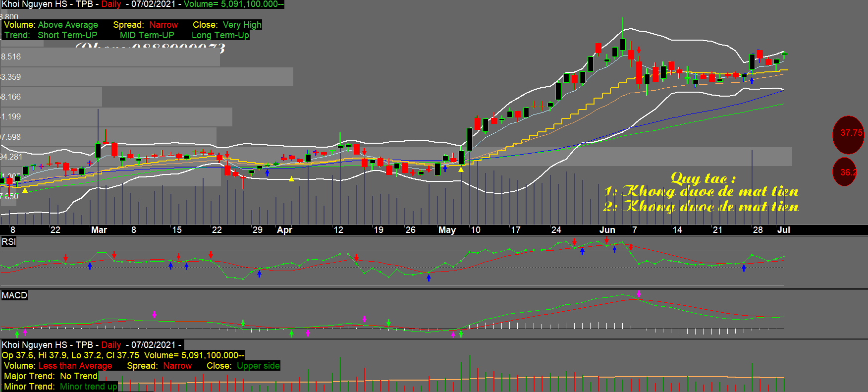Image resolution: width=868 pixels, height=392 pixels.
Task: Click the Mar label on the date axis
Action: (x=99, y=230)
